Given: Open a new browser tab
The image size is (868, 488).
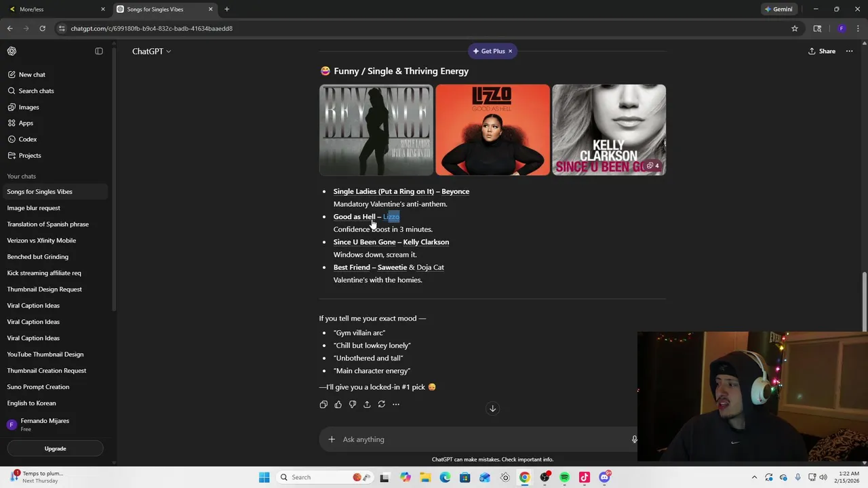Looking at the screenshot, I should click(226, 9).
